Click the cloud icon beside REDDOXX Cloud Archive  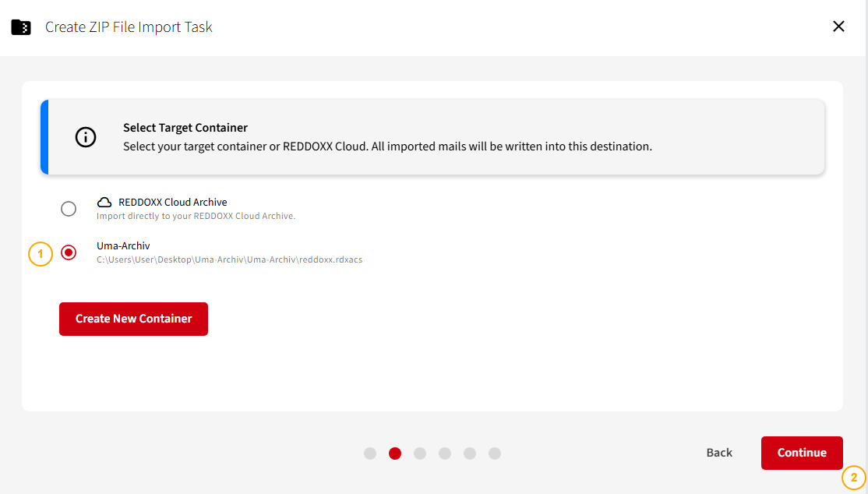click(104, 203)
